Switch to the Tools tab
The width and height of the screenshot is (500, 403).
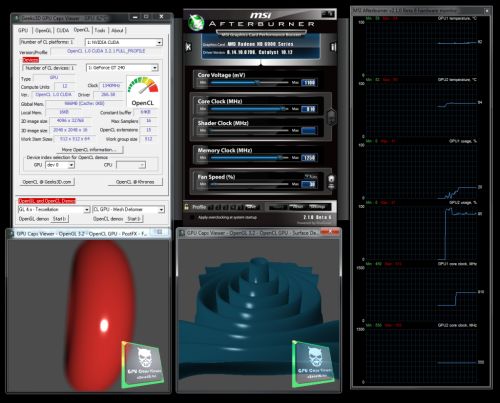point(100,30)
